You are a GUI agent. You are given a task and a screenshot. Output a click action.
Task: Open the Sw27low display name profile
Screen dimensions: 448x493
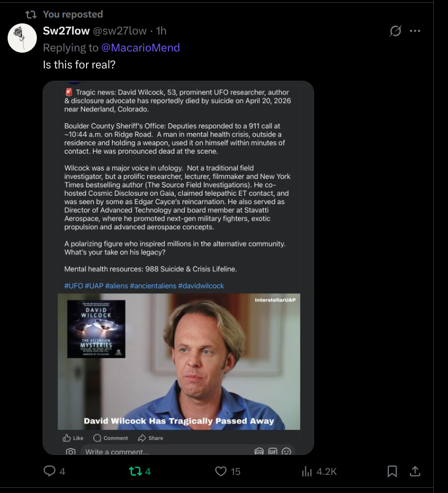(x=66, y=31)
